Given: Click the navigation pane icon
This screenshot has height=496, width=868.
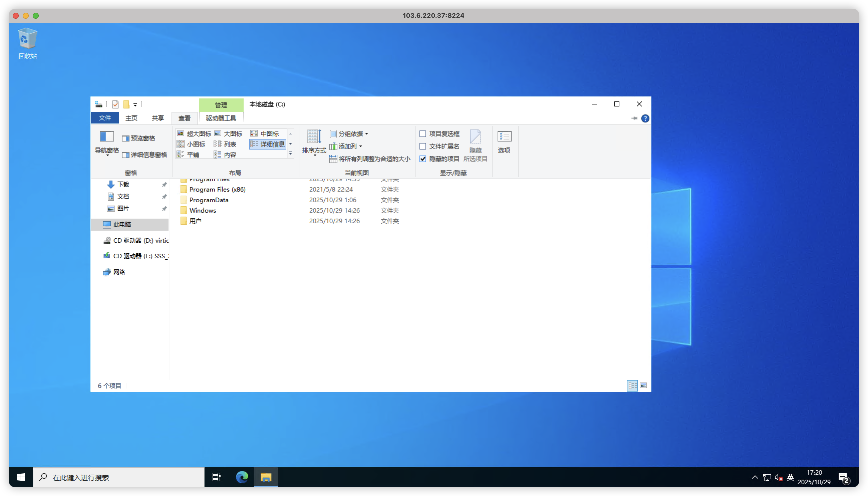Looking at the screenshot, I should (107, 137).
